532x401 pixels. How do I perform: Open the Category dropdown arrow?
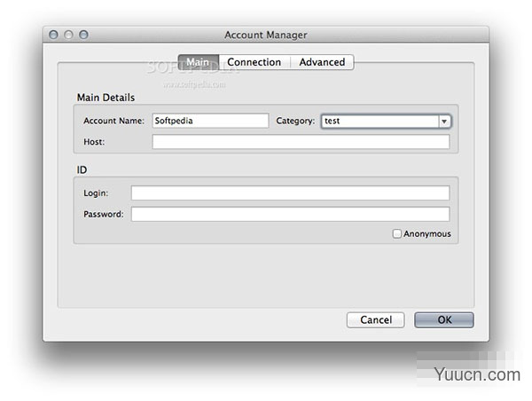pos(444,122)
